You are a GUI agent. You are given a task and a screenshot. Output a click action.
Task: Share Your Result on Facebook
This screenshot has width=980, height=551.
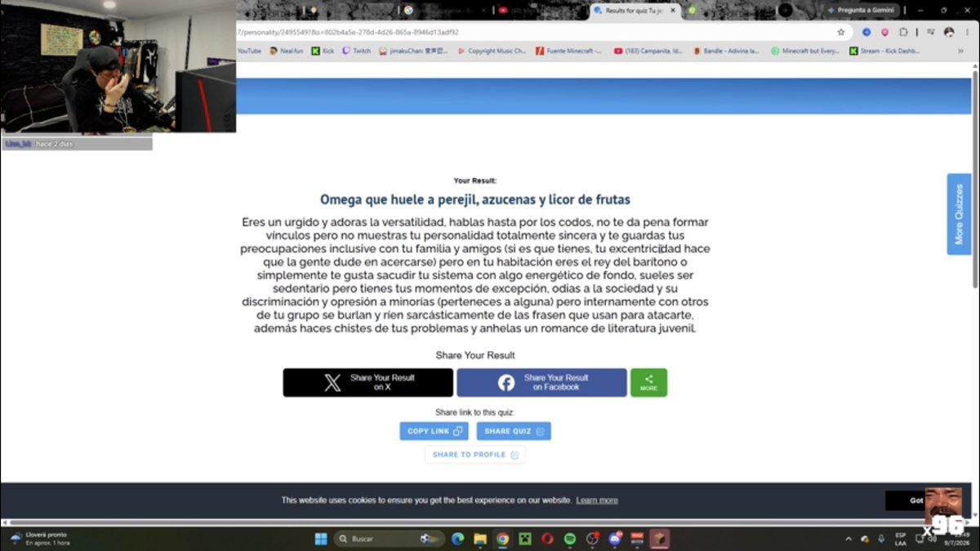pyautogui.click(x=541, y=383)
